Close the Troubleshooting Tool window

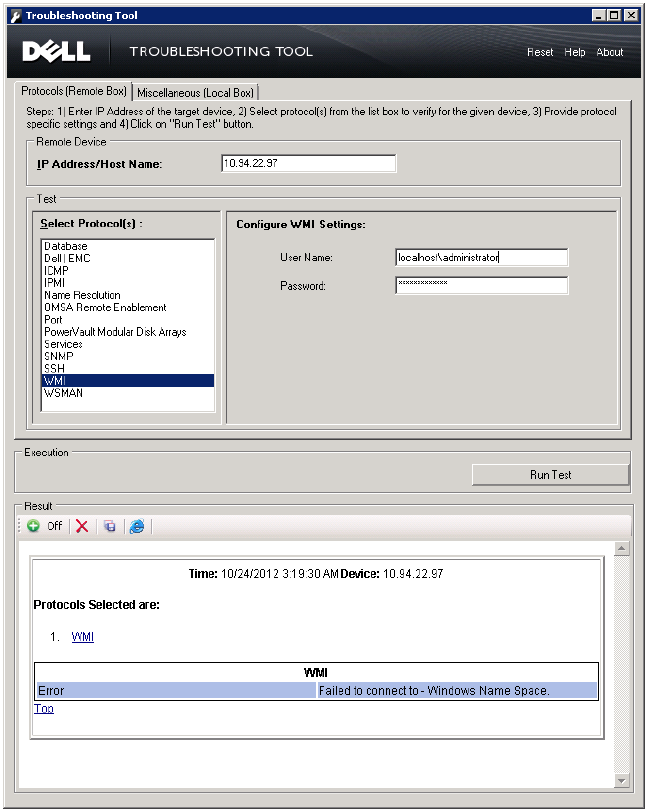click(x=631, y=15)
